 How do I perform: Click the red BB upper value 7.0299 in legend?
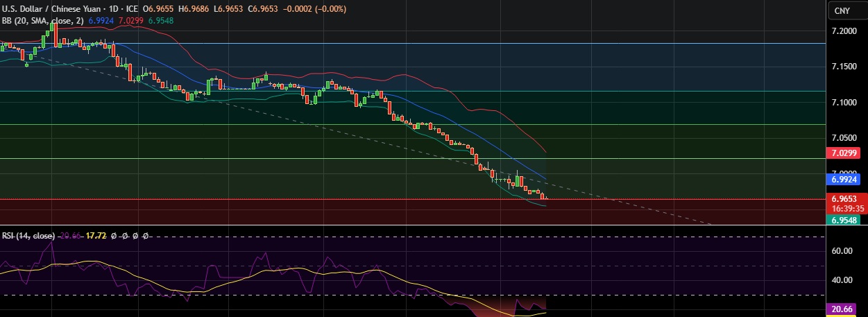132,21
